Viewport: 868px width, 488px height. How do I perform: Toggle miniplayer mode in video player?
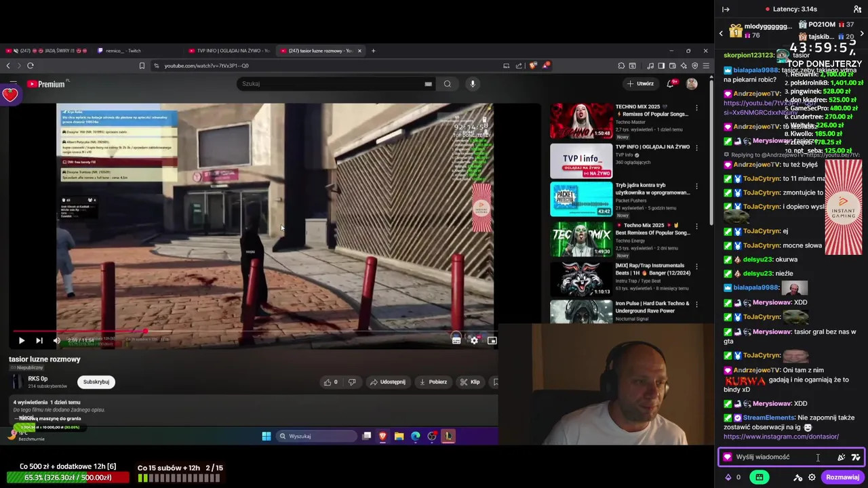point(492,341)
